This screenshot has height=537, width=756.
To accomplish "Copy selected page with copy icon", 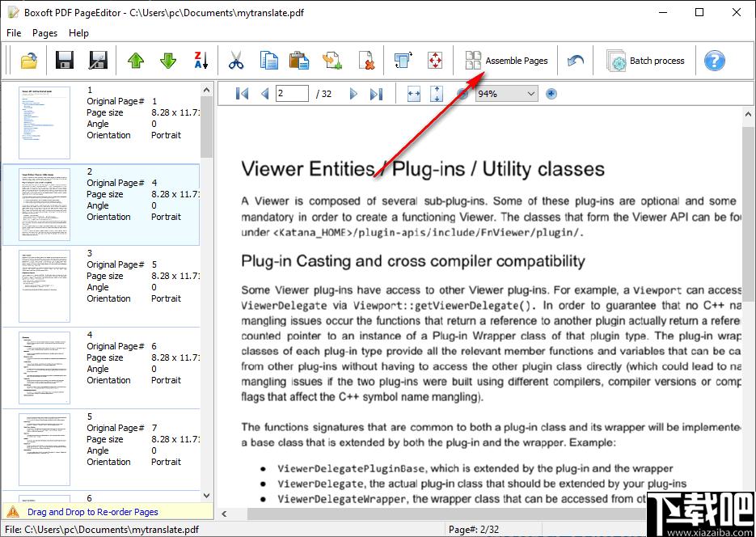I will click(269, 61).
